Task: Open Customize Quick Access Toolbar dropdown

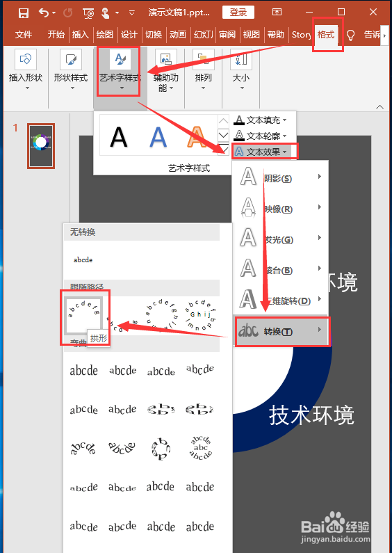Action: tap(132, 13)
